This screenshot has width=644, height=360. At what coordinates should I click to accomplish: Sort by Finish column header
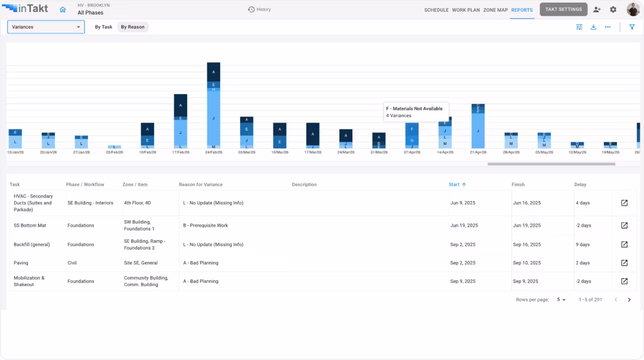(518, 184)
